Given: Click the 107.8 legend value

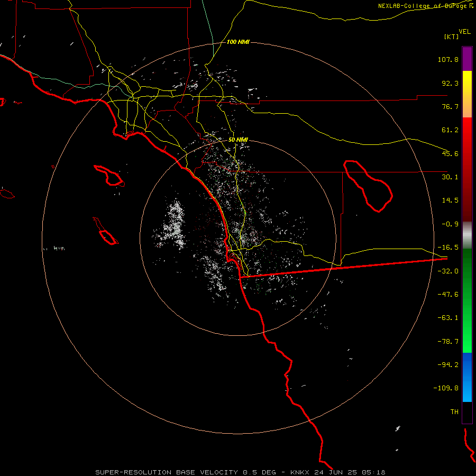Looking at the screenshot, I should 448,59.
